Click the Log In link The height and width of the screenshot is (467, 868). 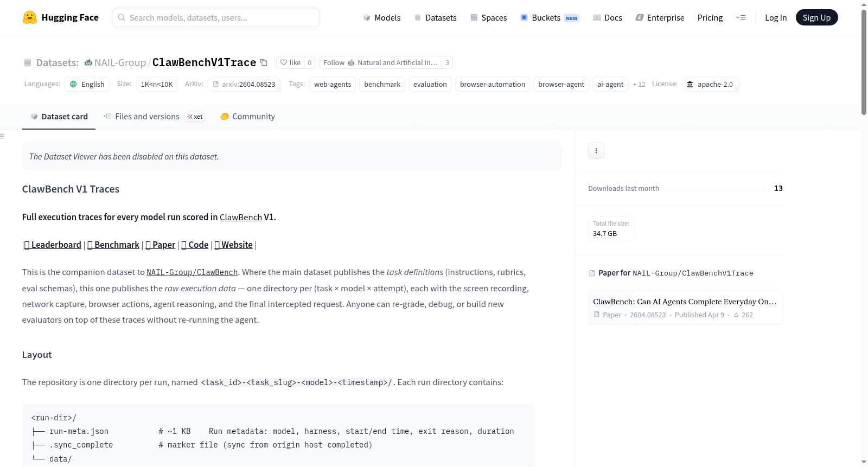(x=776, y=17)
